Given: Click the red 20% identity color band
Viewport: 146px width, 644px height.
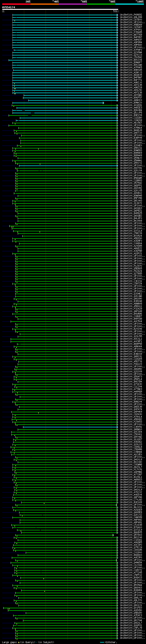Looking at the screenshot, I should pyautogui.click(x=16, y=4).
